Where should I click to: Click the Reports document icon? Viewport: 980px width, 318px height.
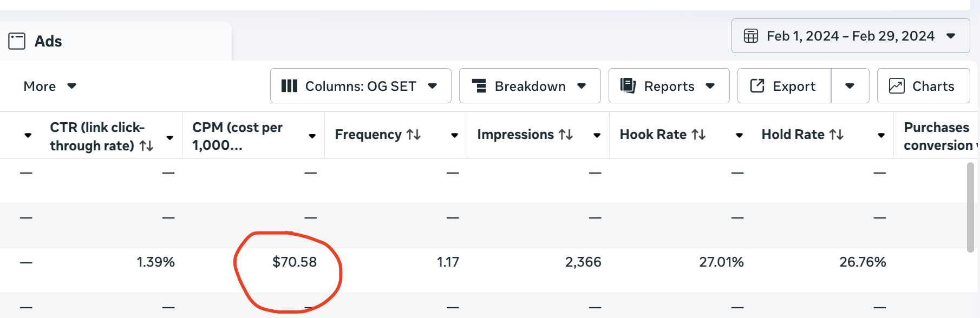(x=628, y=86)
